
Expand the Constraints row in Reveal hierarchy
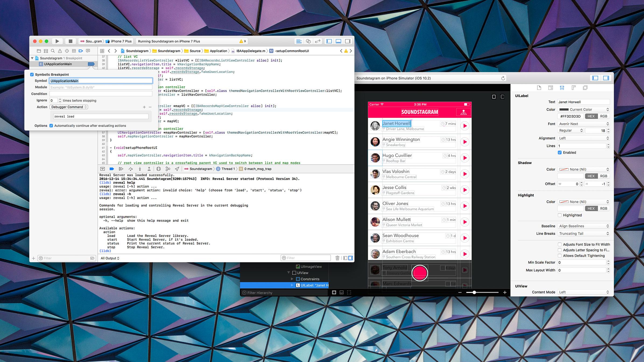coord(292,279)
